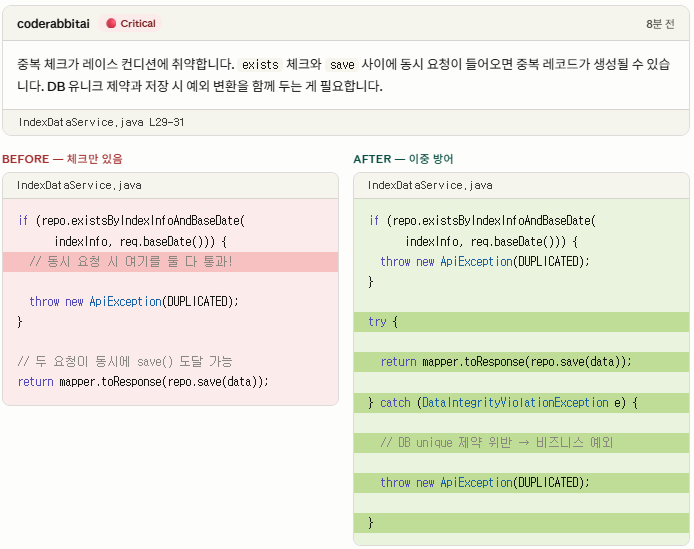This screenshot has height=549, width=694.
Task: Click the AFTER 'indexInfo, req.baseDate())) {' line
Action: click(492, 242)
